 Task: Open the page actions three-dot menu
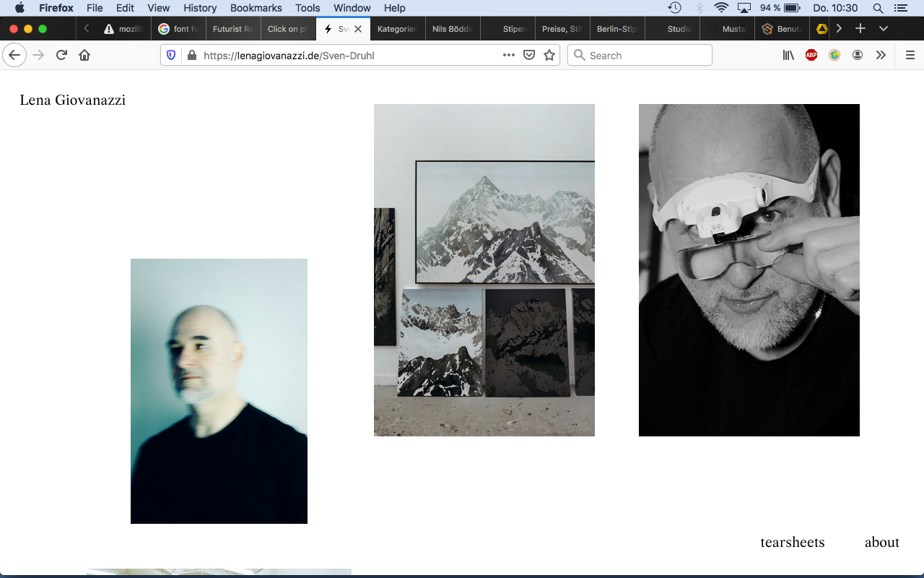509,55
